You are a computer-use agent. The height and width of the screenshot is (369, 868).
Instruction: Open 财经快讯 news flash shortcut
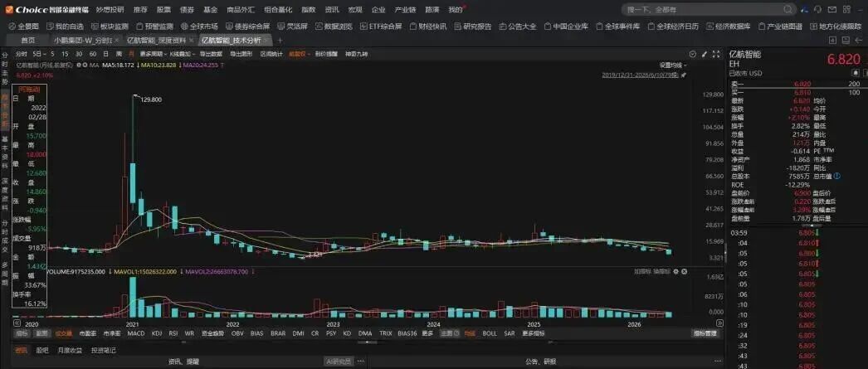tap(428, 26)
